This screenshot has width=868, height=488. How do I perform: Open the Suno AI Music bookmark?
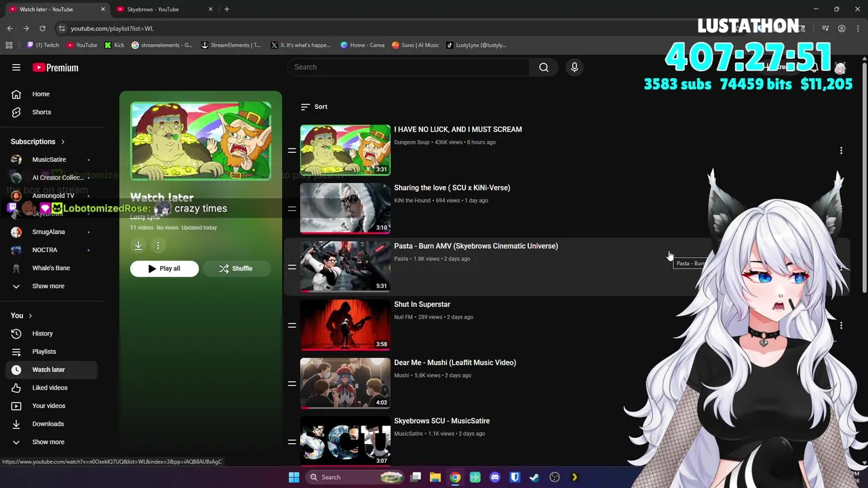(416, 45)
